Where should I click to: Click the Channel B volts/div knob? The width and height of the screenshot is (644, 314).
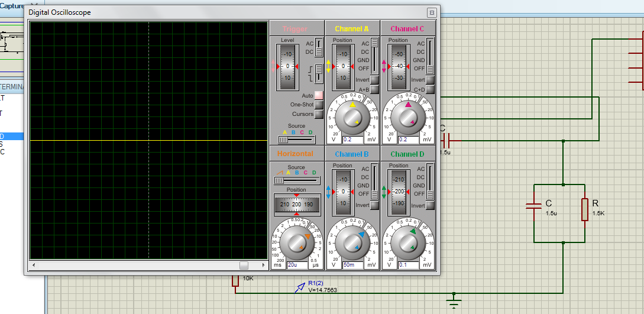point(352,244)
